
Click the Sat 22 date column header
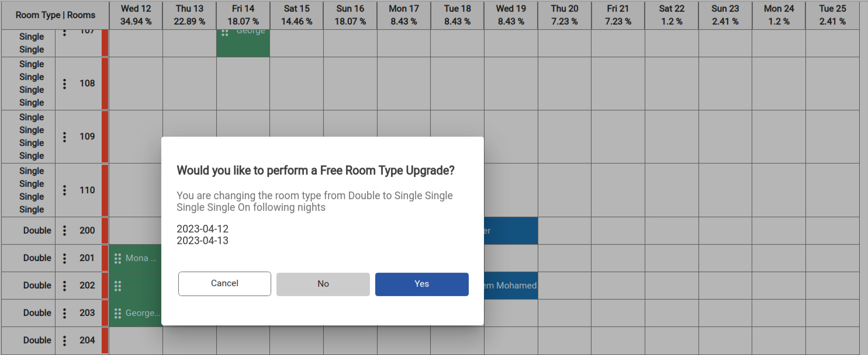pos(672,14)
